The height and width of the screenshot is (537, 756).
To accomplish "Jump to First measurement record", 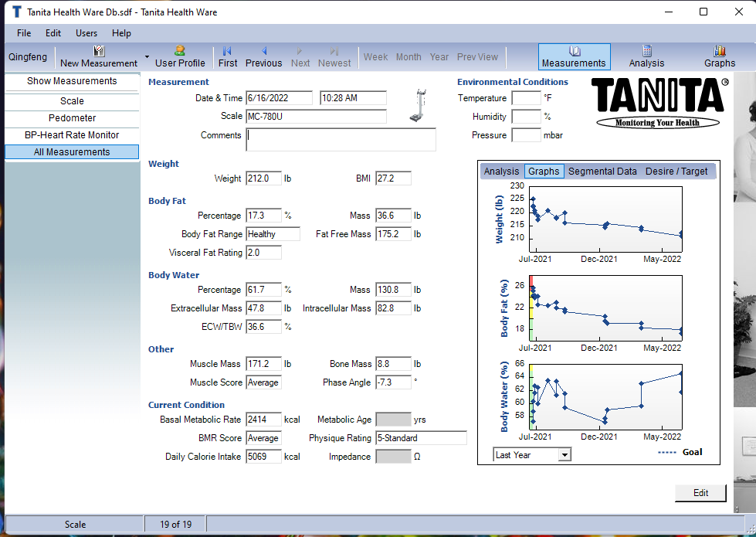I will click(228, 57).
